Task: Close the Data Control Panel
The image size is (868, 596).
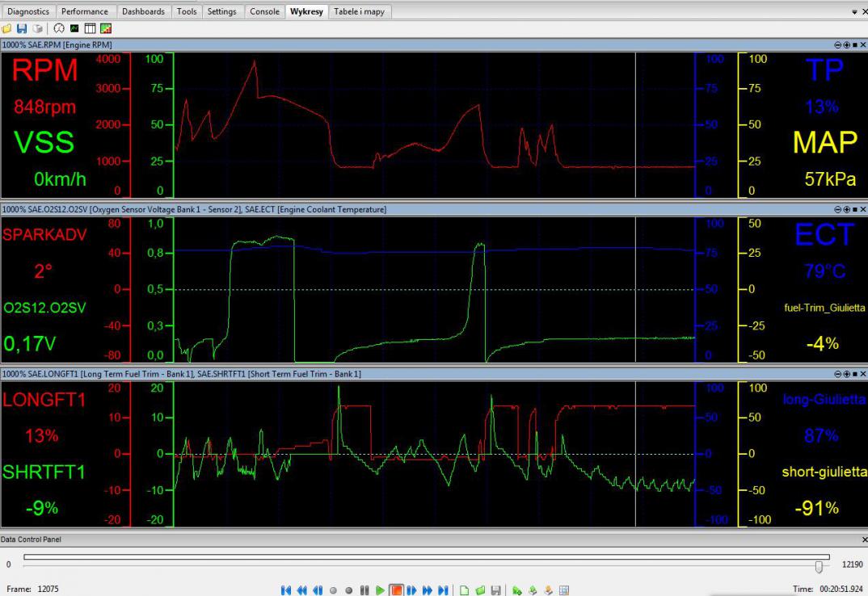Action: click(863, 539)
